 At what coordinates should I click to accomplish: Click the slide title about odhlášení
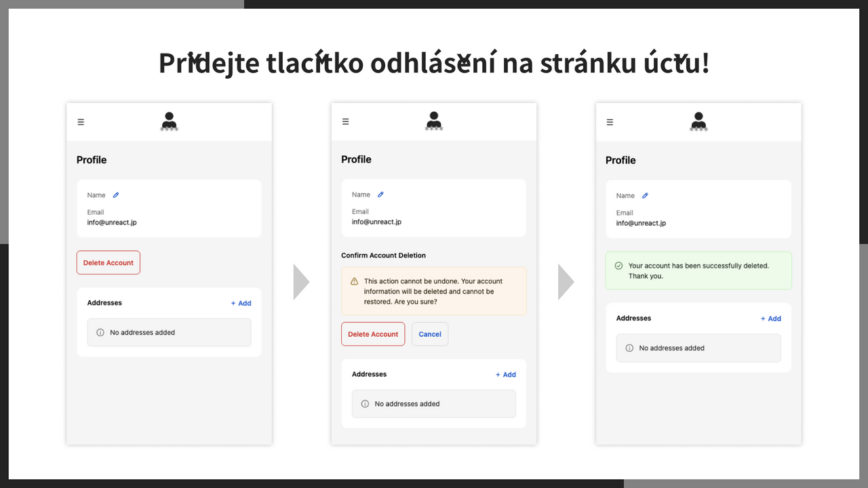(x=434, y=63)
